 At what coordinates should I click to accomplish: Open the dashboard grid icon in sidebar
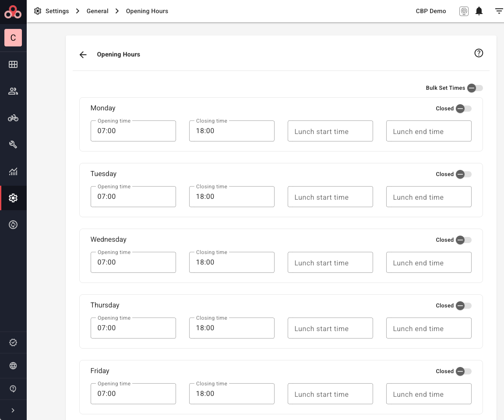(13, 64)
